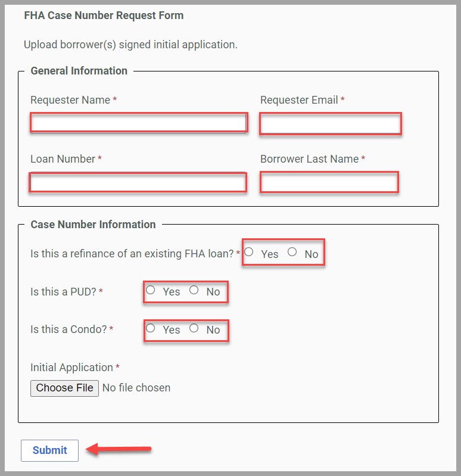461x476 pixels.
Task: Click the Requester Name text field
Action: (138, 123)
